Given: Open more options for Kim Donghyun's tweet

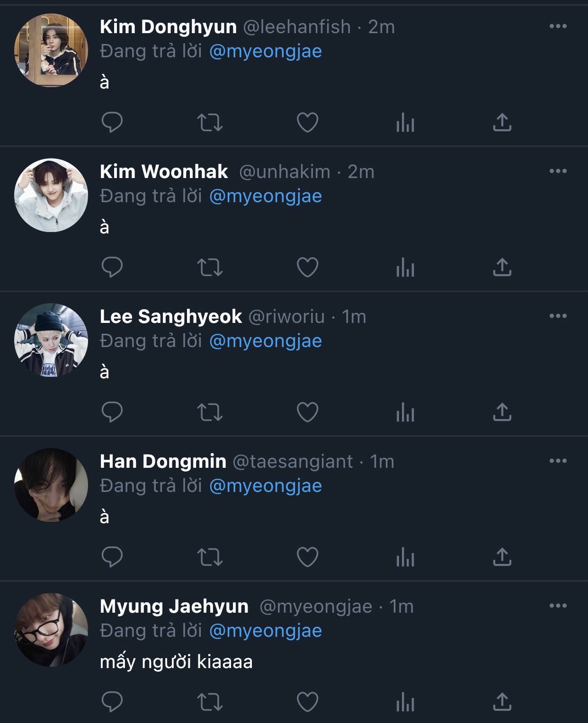Looking at the screenshot, I should 558,27.
